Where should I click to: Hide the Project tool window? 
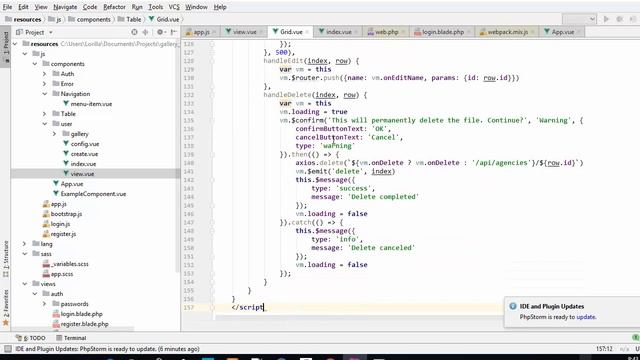point(173,32)
